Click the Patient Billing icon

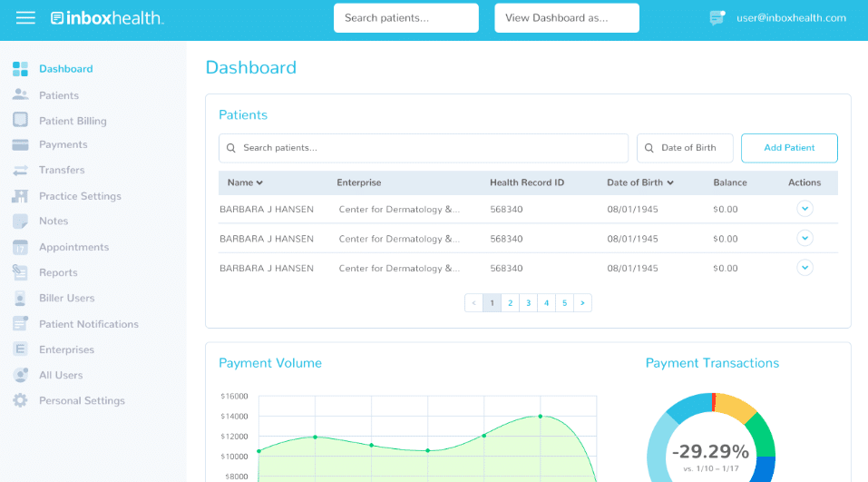click(20, 120)
